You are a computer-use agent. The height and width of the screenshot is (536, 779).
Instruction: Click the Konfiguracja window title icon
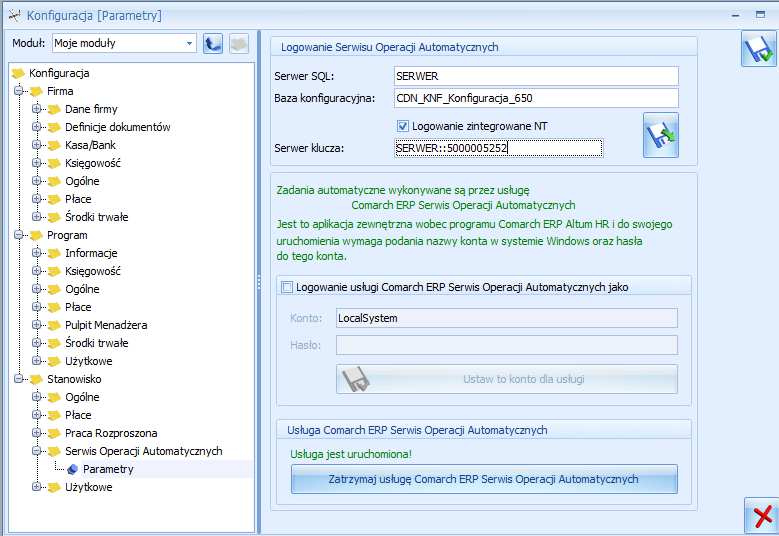pyautogui.click(x=15, y=15)
